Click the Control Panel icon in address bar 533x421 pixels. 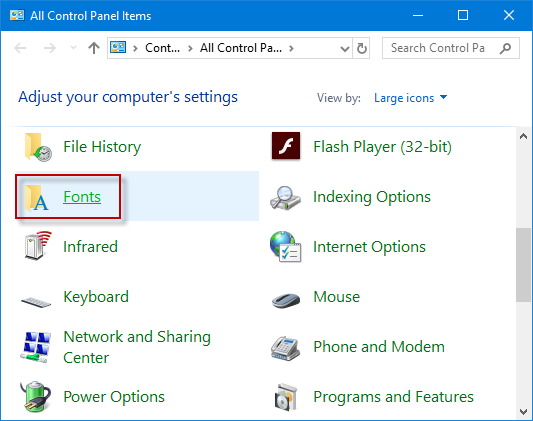tap(118, 48)
